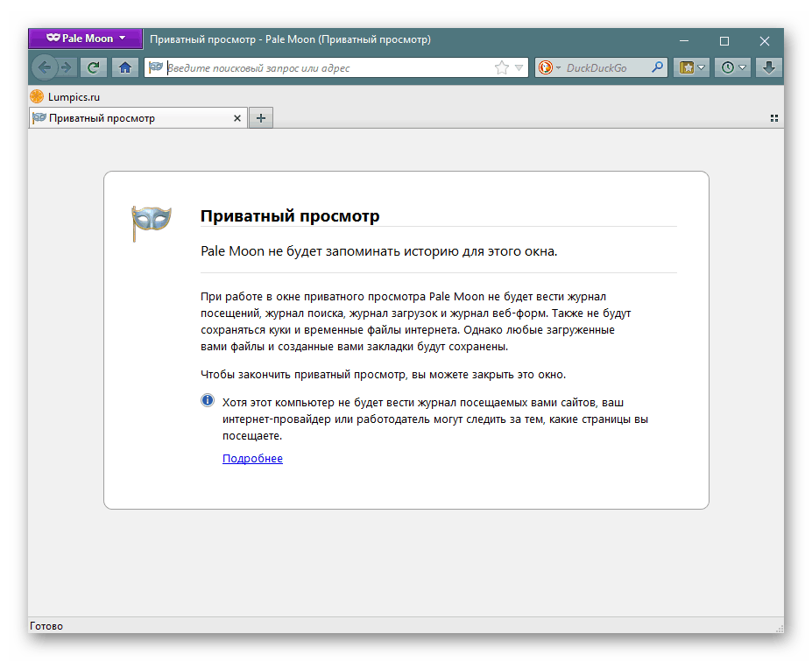The height and width of the screenshot is (662, 812).
Task: Open a new tab with the plus button
Action: [261, 118]
